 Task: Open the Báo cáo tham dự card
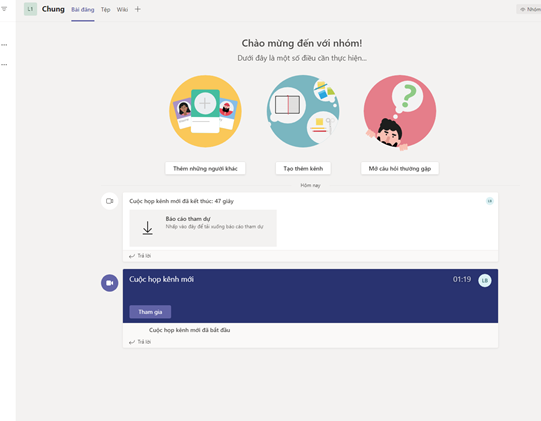(x=203, y=228)
